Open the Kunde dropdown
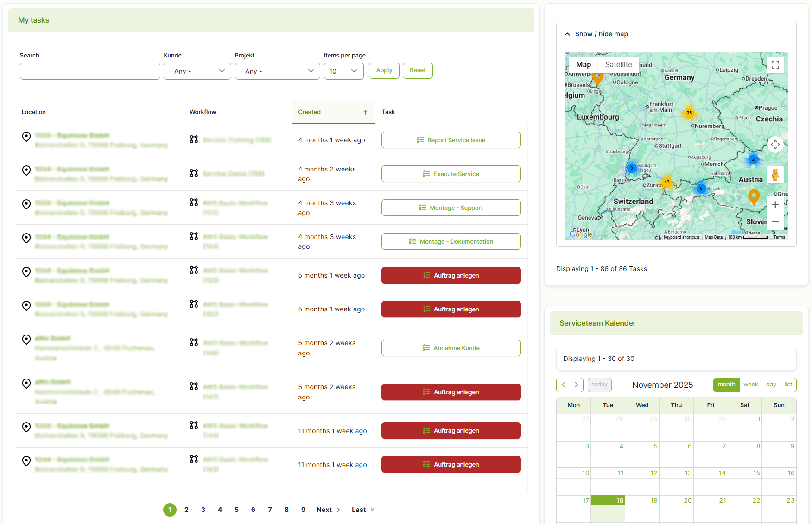The width and height of the screenshot is (812, 524). (x=197, y=71)
